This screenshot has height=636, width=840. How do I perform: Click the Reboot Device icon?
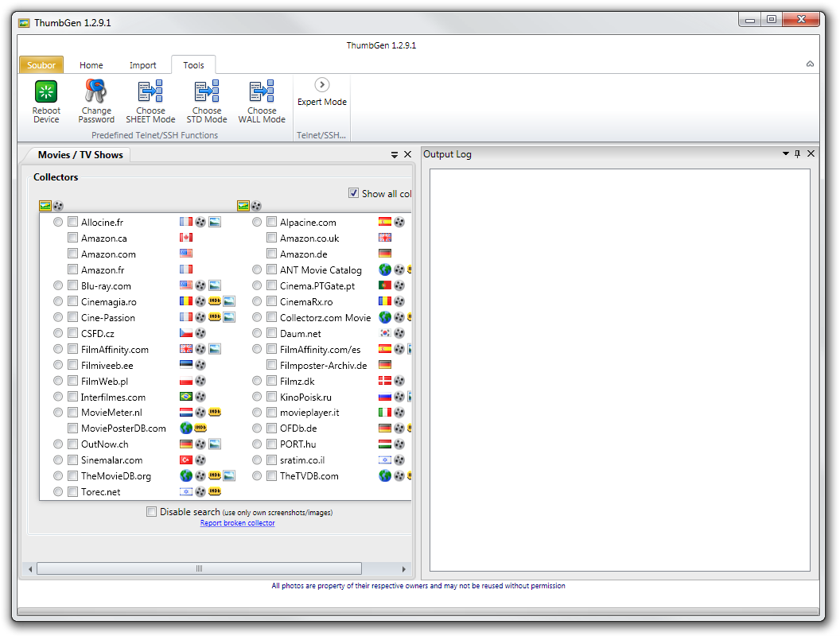pyautogui.click(x=46, y=91)
